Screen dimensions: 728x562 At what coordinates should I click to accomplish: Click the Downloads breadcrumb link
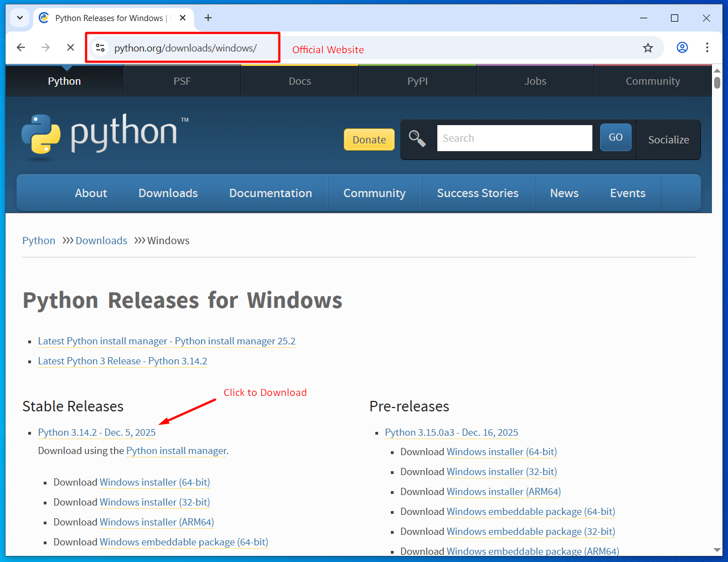point(101,240)
